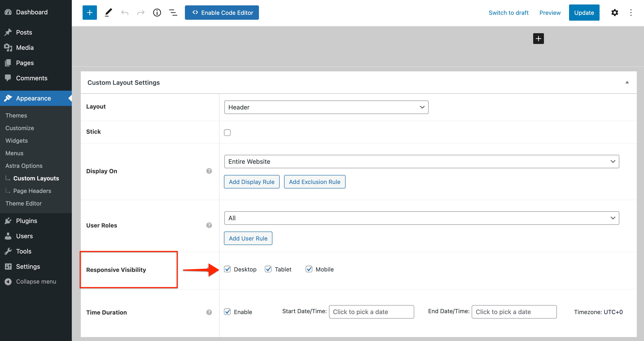
Task: Click the Add Display Rule button
Action: pos(252,182)
